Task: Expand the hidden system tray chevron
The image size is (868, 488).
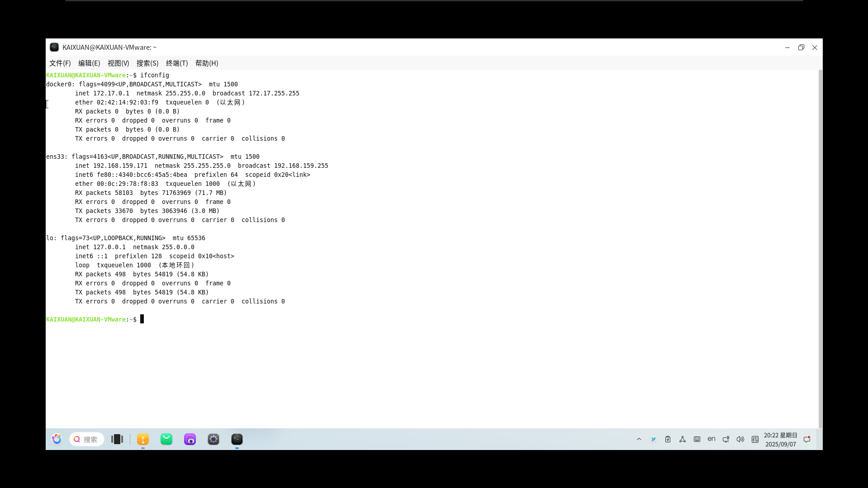Action: pos(639,439)
